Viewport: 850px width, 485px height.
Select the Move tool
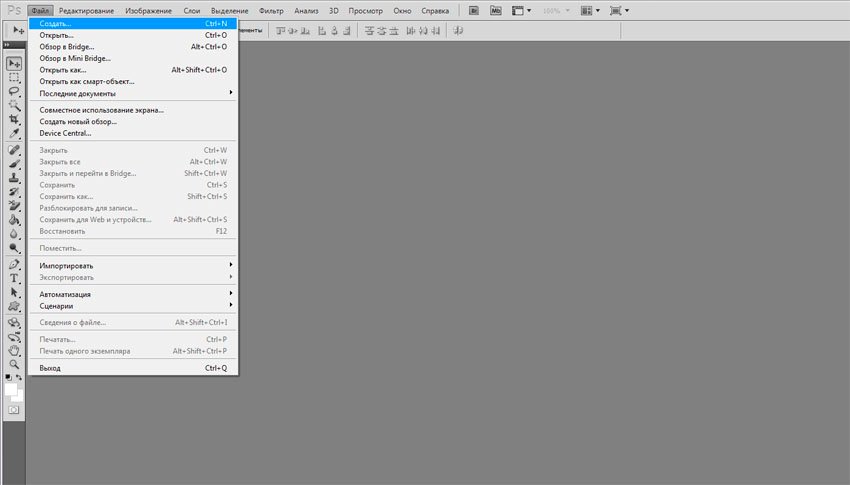click(x=14, y=64)
